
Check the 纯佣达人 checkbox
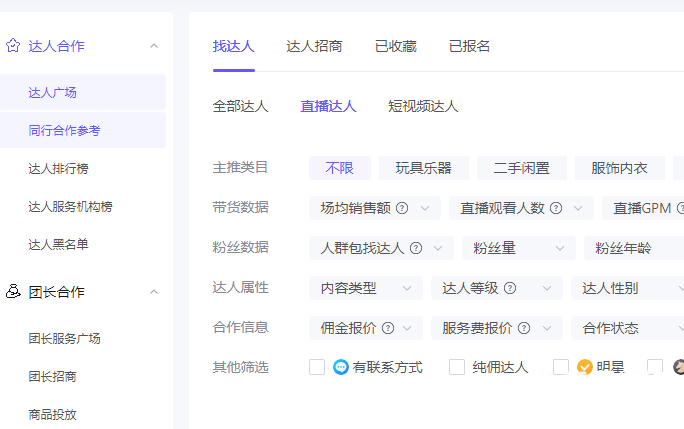coord(457,367)
